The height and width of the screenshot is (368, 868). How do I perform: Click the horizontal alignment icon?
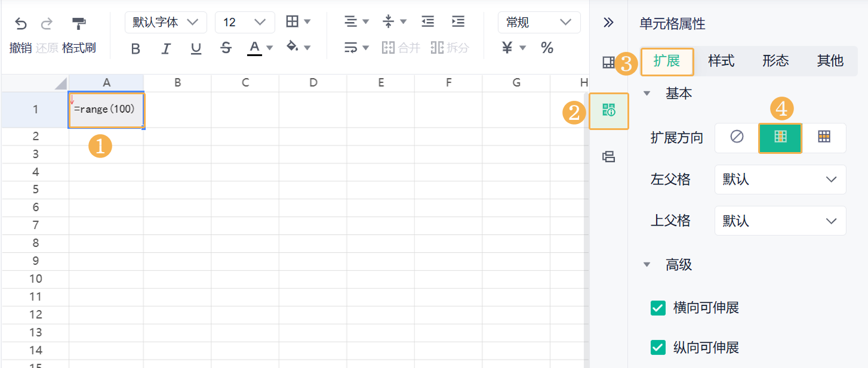point(350,21)
